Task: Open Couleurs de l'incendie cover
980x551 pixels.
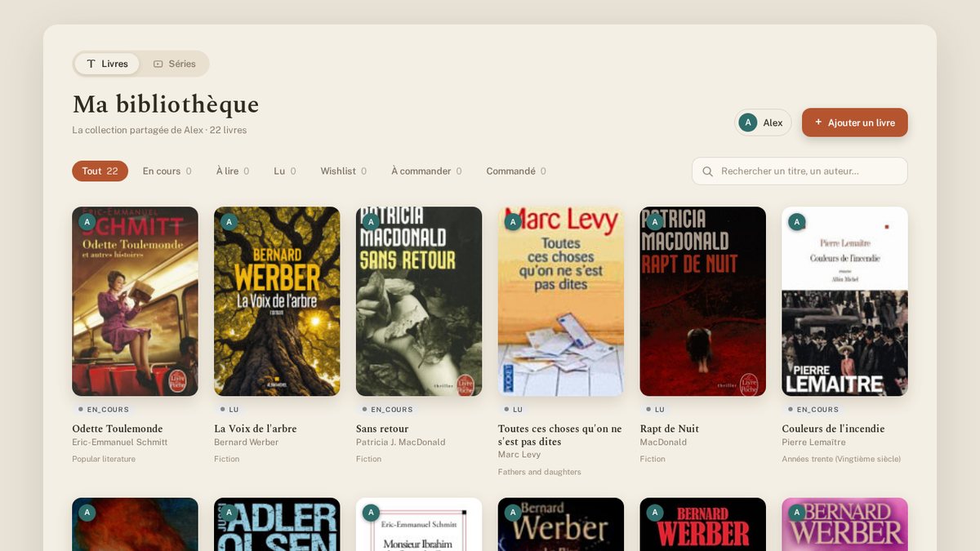Action: point(844,301)
